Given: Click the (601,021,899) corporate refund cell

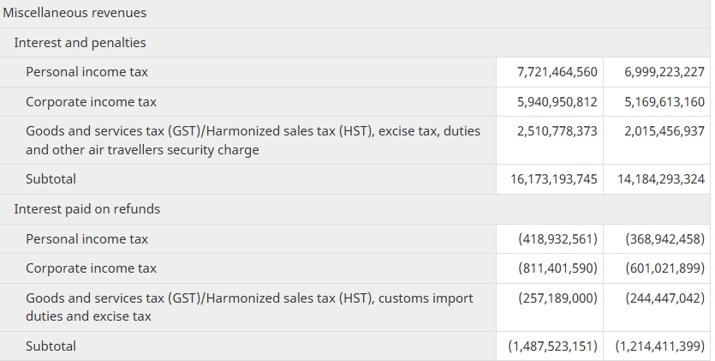Looking at the screenshot, I should tap(657, 268).
